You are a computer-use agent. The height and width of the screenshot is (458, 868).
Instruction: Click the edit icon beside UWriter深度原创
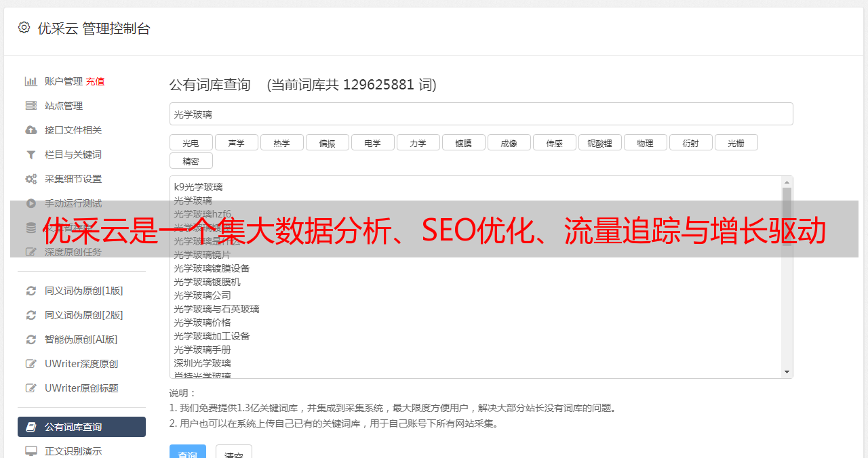(31, 364)
